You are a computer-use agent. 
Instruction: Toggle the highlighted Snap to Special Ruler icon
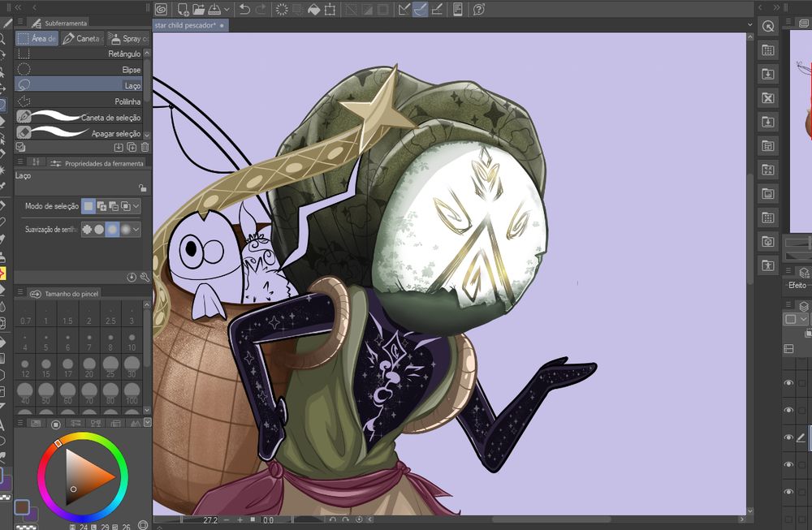tap(420, 9)
